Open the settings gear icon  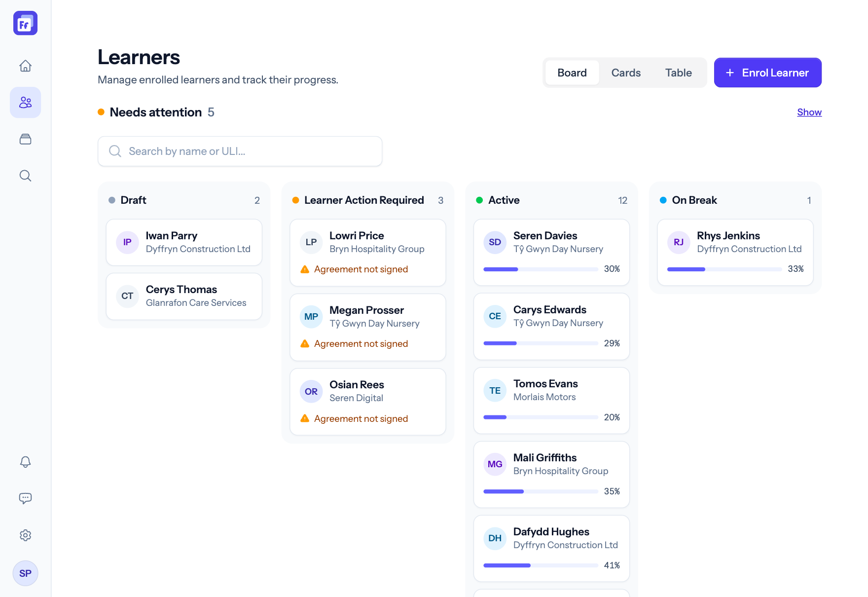[25, 535]
